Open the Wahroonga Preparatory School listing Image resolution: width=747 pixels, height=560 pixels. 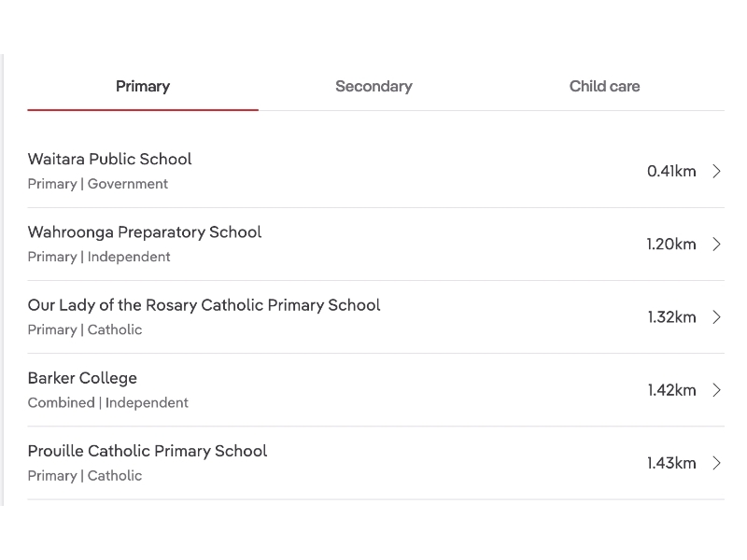pos(145,232)
